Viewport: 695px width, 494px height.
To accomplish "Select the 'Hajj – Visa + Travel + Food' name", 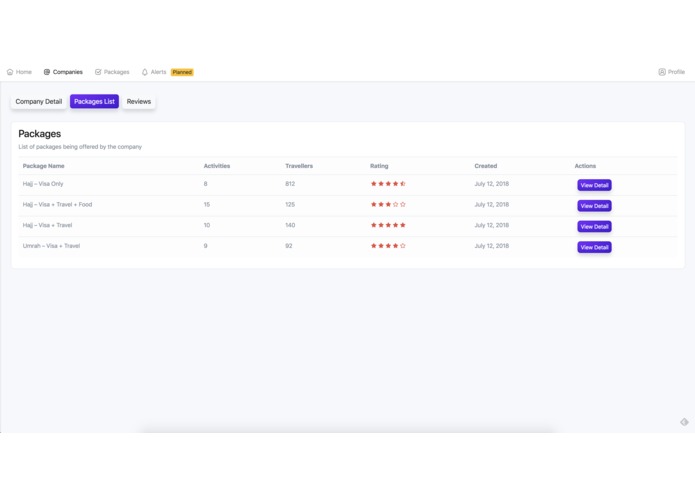I will (58, 205).
